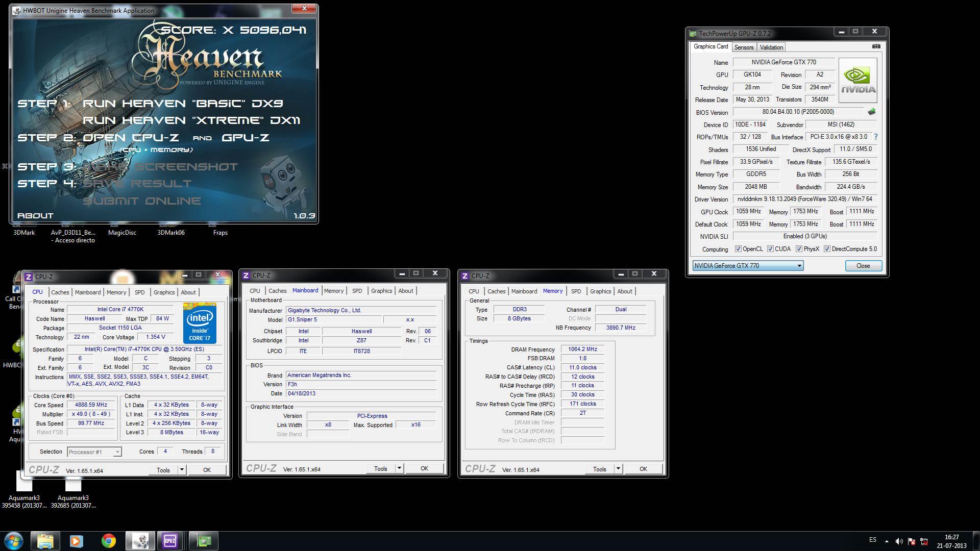Open CPU tab in the Memory CPU-Z window
Image resolution: width=980 pixels, height=551 pixels.
click(x=474, y=291)
